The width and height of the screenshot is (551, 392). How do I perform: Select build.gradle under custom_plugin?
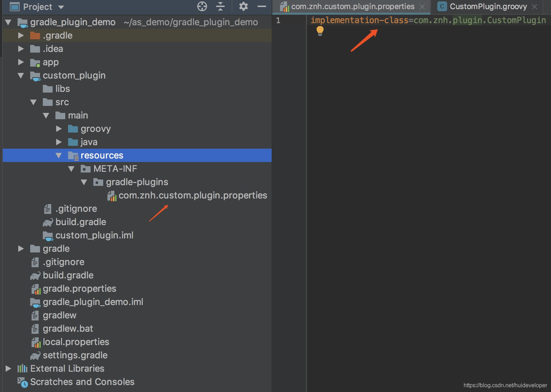[x=81, y=222]
